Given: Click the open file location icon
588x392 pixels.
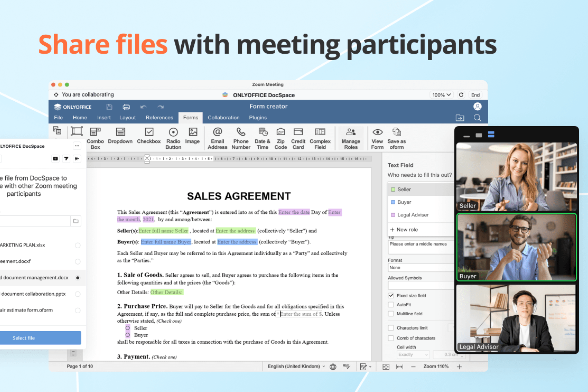Looking at the screenshot, I should (x=460, y=118).
